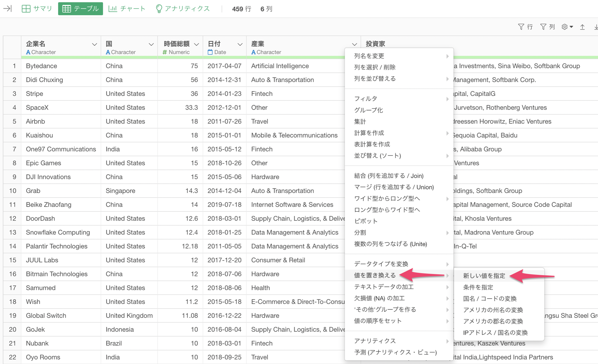Click the upload arrow icon
The width and height of the screenshot is (598, 364).
(582, 27)
